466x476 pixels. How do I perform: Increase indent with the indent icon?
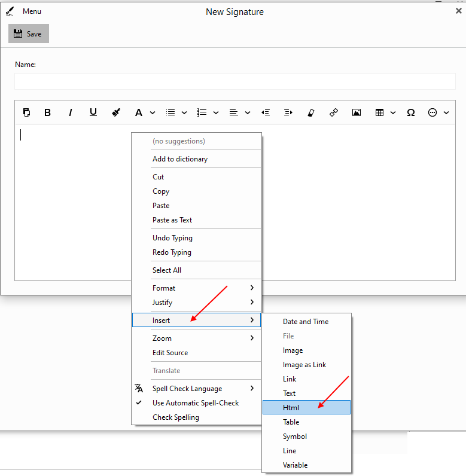tap(288, 112)
